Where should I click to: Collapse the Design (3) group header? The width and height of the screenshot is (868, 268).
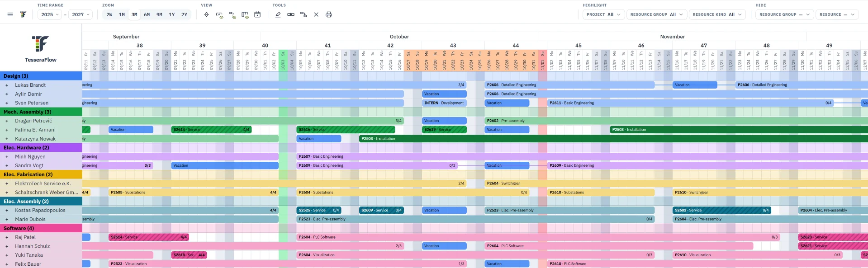(x=41, y=76)
